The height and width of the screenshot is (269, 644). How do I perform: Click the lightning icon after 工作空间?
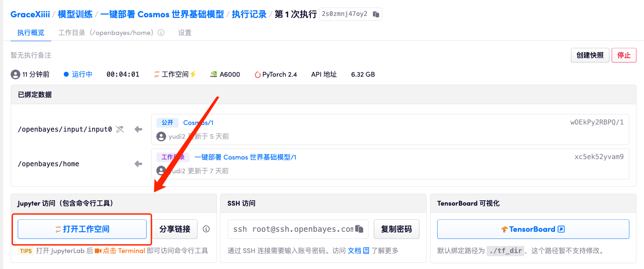pos(193,74)
